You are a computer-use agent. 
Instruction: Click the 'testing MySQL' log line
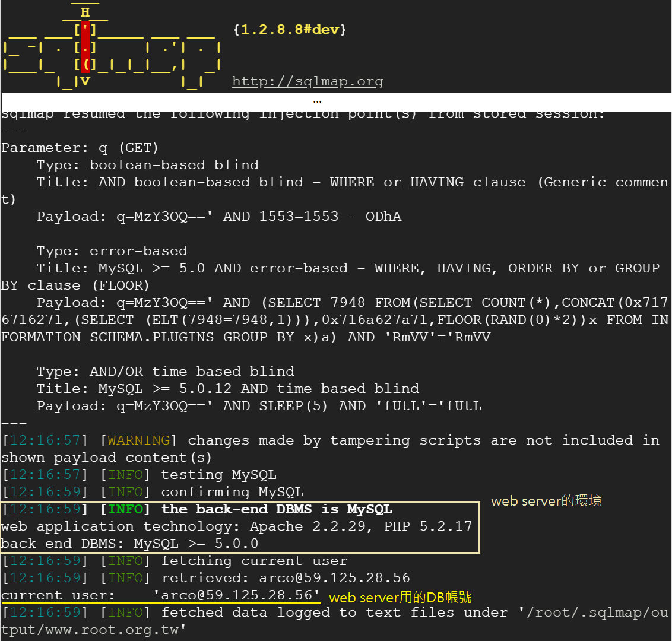(x=140, y=475)
